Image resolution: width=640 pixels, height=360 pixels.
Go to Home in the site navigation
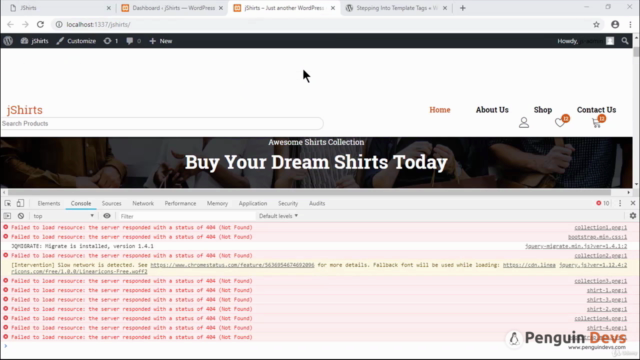(440, 110)
